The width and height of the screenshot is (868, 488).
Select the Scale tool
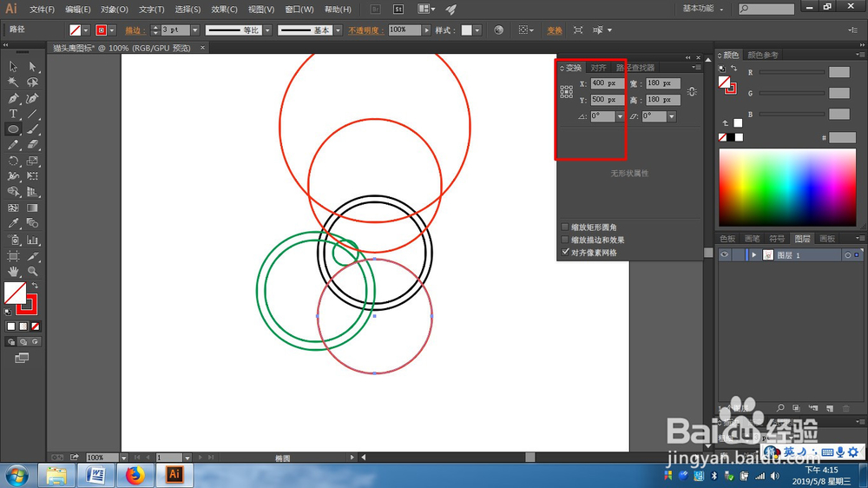(x=32, y=161)
